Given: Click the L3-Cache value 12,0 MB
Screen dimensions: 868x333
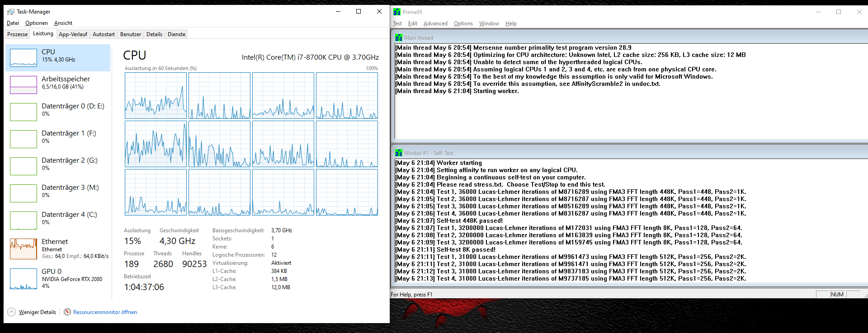Looking at the screenshot, I should pos(281,287).
